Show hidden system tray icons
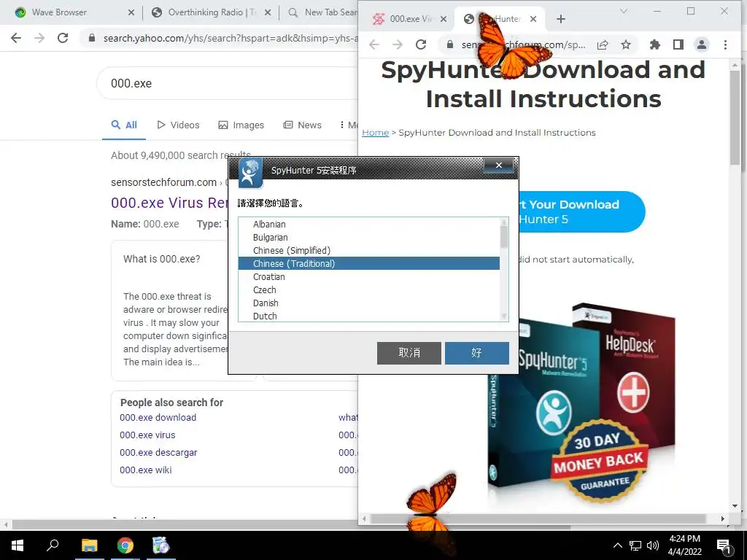The image size is (747, 560). coord(617,545)
